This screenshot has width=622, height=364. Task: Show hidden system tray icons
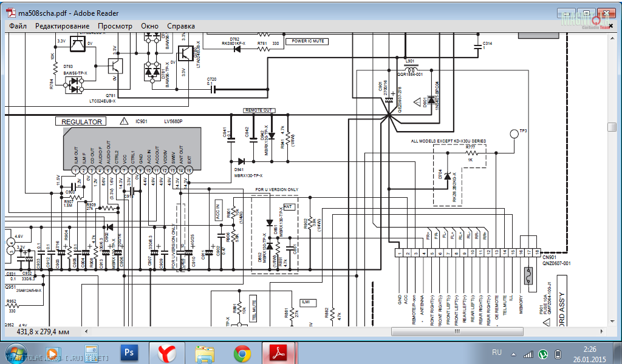pos(514,352)
